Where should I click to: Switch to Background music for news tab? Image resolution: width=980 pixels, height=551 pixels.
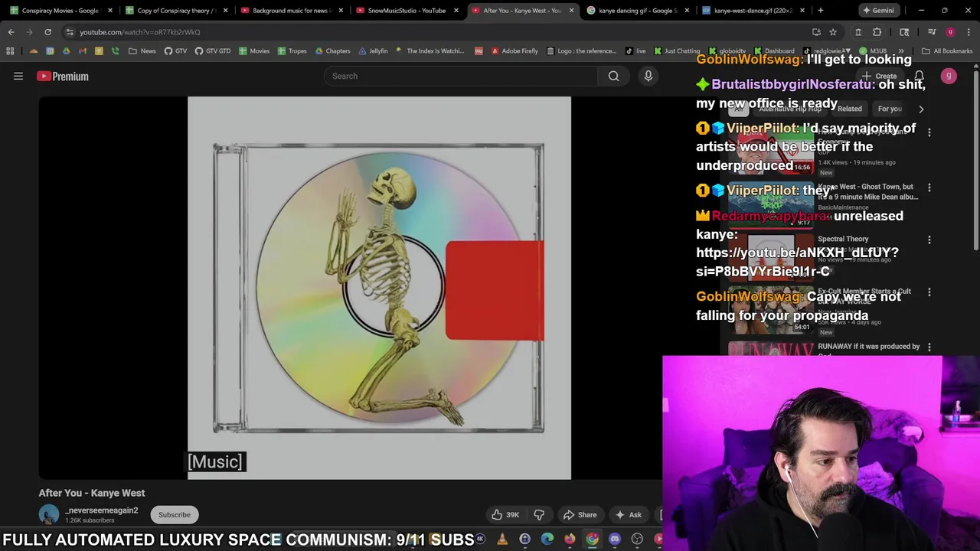(290, 11)
